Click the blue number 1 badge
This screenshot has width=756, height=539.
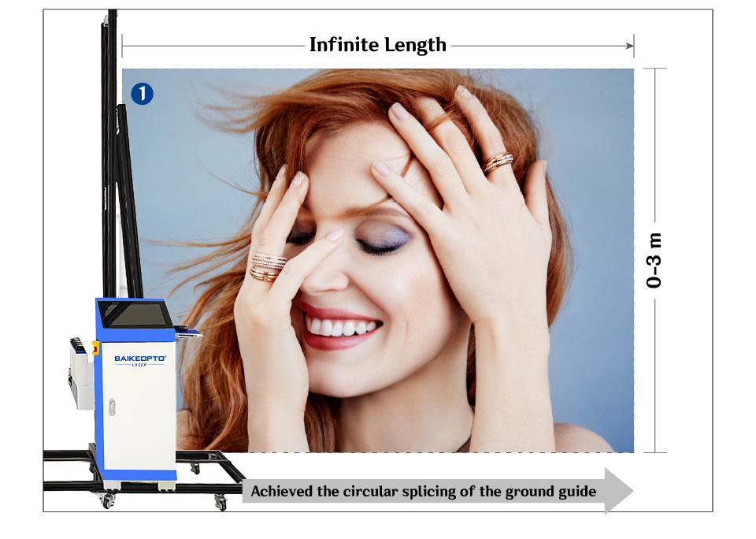(143, 94)
